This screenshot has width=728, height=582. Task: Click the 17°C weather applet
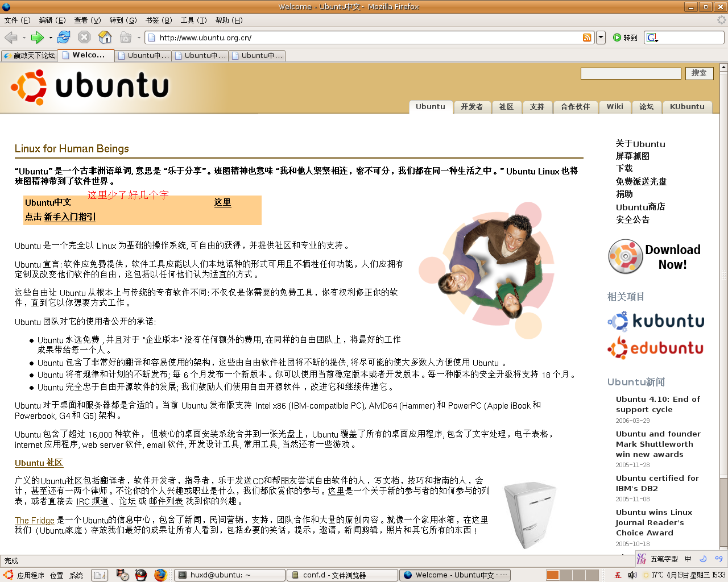point(652,575)
